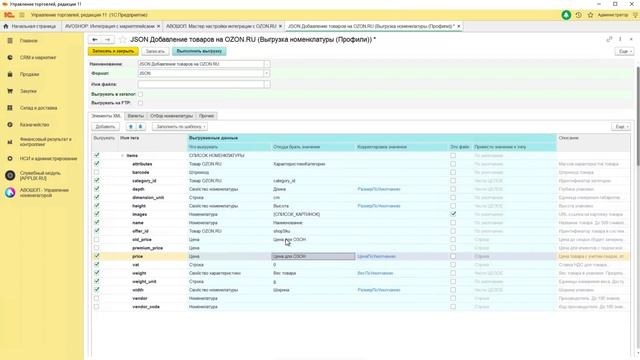640x360 pixels.
Task: Toggle the export checkbox for vendor row
Action: [x=96, y=298]
